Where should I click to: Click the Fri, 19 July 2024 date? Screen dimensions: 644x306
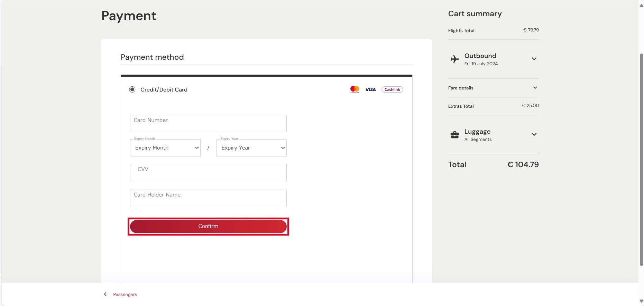pyautogui.click(x=481, y=64)
